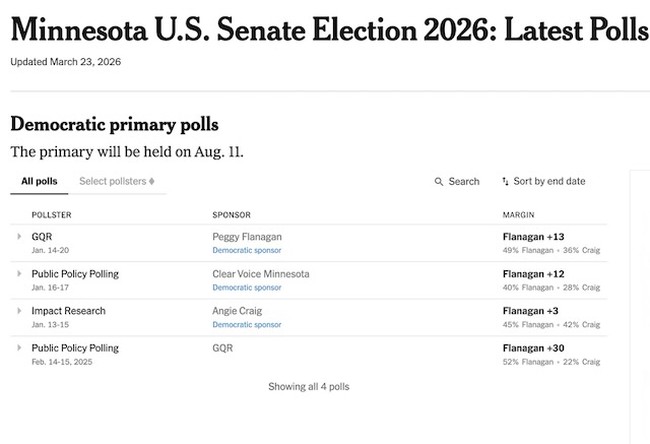This screenshot has width=650, height=444.
Task: Open the Select pollsters dropdown
Action: 117,181
